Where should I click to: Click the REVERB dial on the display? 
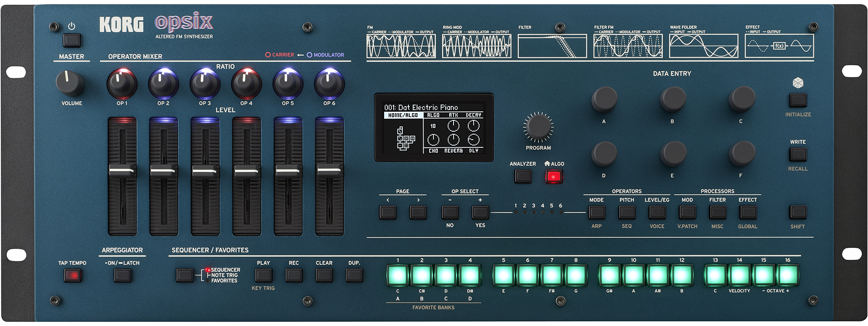(x=453, y=140)
